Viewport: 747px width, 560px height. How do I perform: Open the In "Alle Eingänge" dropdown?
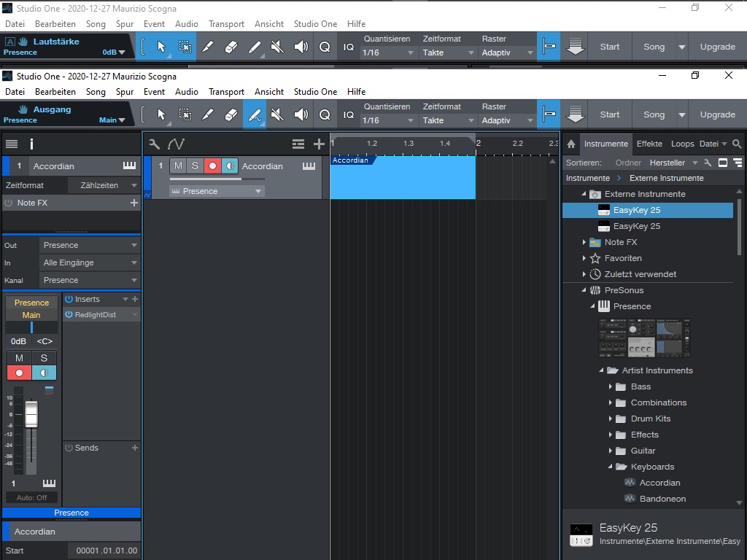coord(90,262)
